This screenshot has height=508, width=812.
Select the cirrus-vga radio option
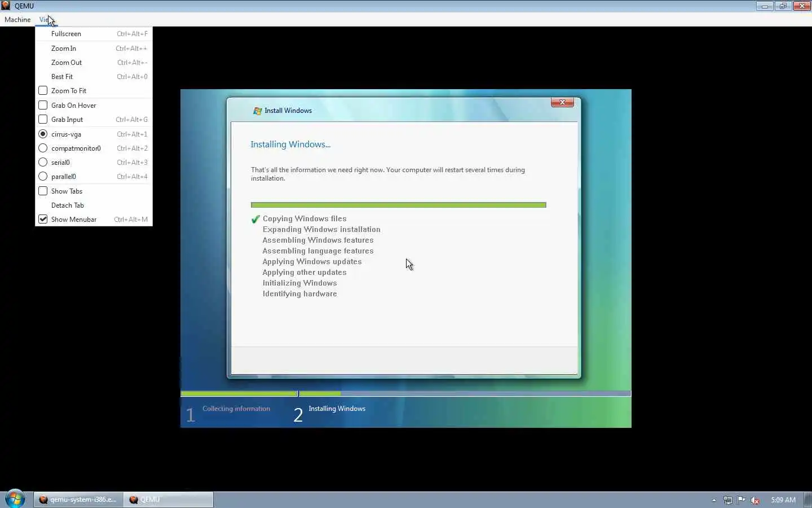click(x=43, y=134)
